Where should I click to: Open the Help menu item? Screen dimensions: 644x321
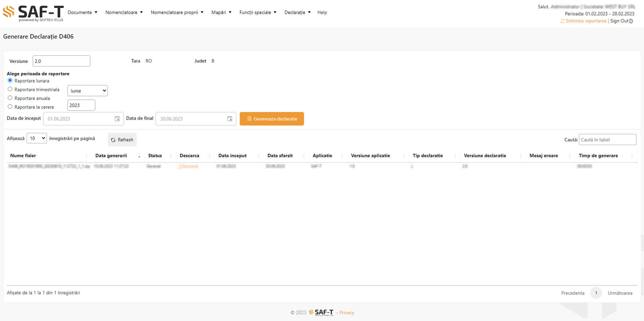point(322,12)
